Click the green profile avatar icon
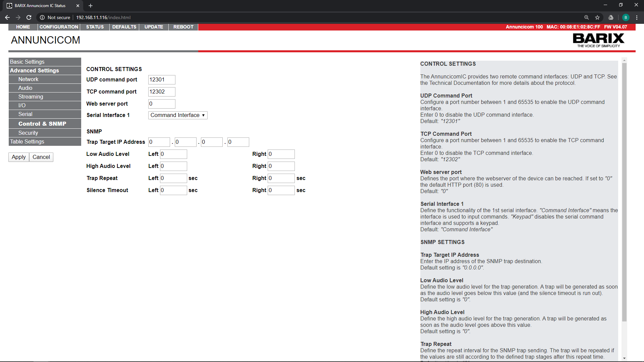 626,17
